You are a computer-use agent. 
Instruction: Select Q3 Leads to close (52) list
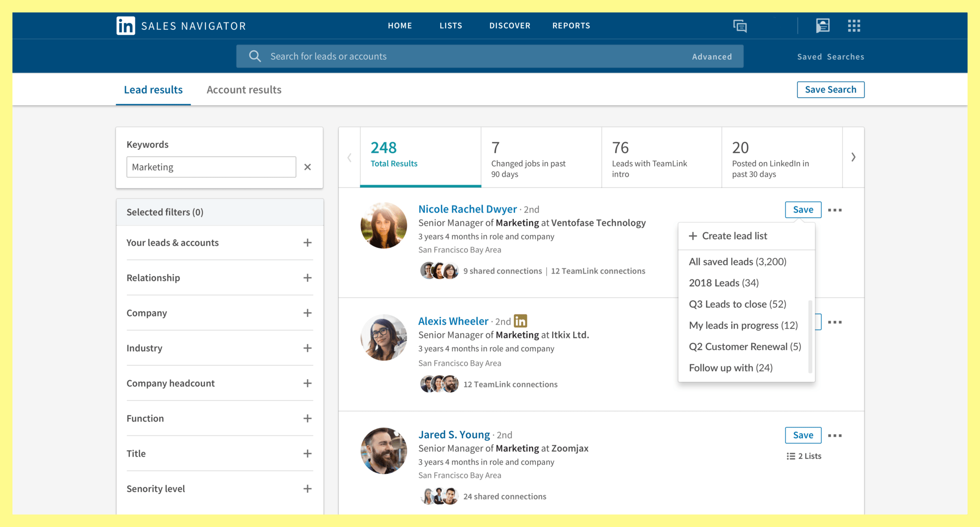[x=737, y=304]
